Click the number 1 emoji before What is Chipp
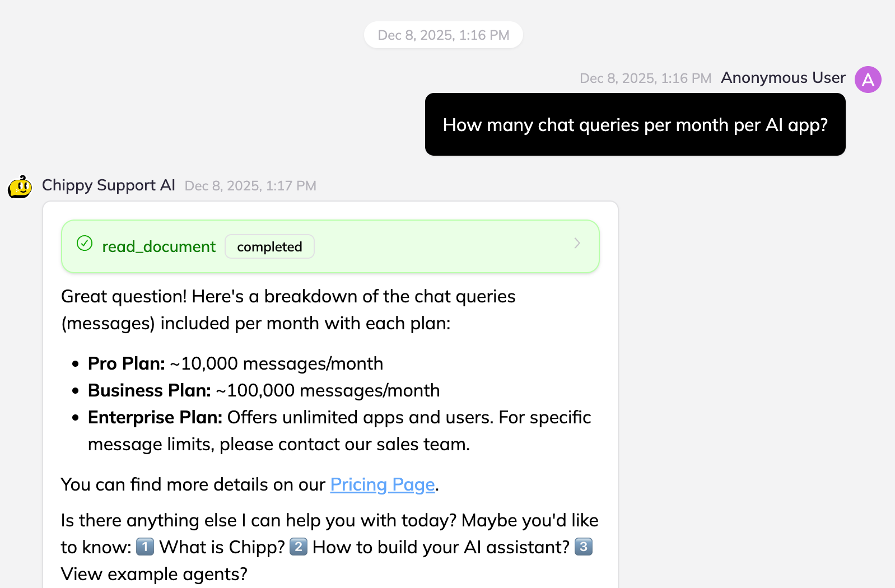The image size is (895, 588). click(145, 547)
